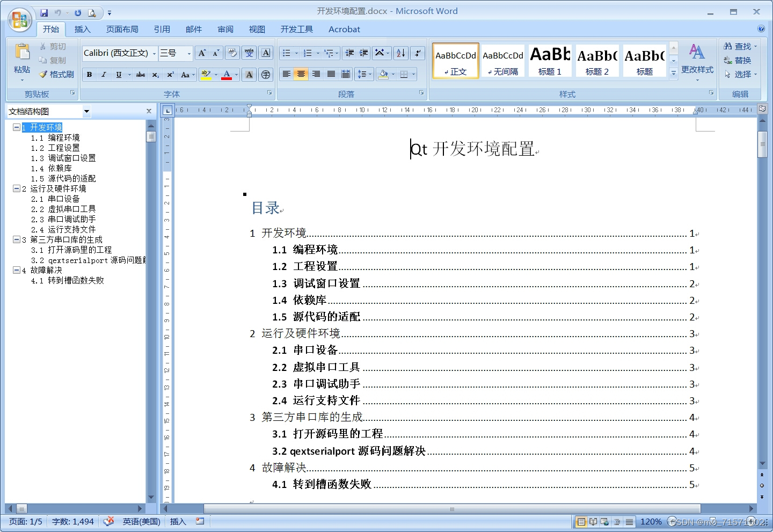This screenshot has width=773, height=532.
Task: Click the 替换 (Replace) button
Action: [x=737, y=60]
